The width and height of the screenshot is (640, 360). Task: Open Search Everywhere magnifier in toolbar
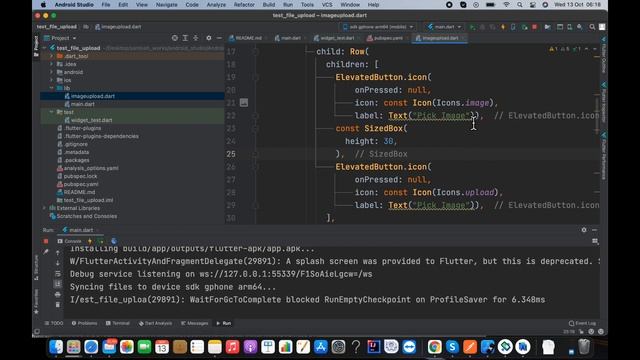[592, 27]
